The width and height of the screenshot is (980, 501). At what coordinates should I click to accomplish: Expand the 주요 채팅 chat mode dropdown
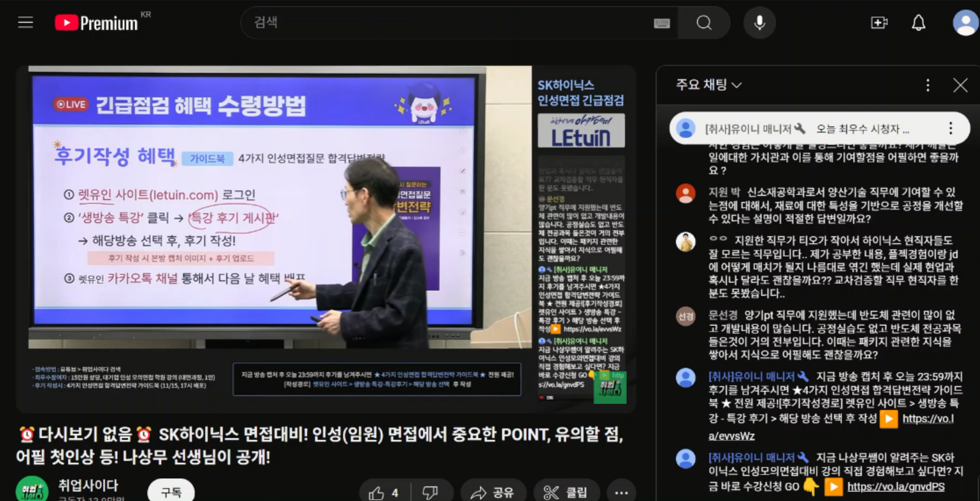709,85
